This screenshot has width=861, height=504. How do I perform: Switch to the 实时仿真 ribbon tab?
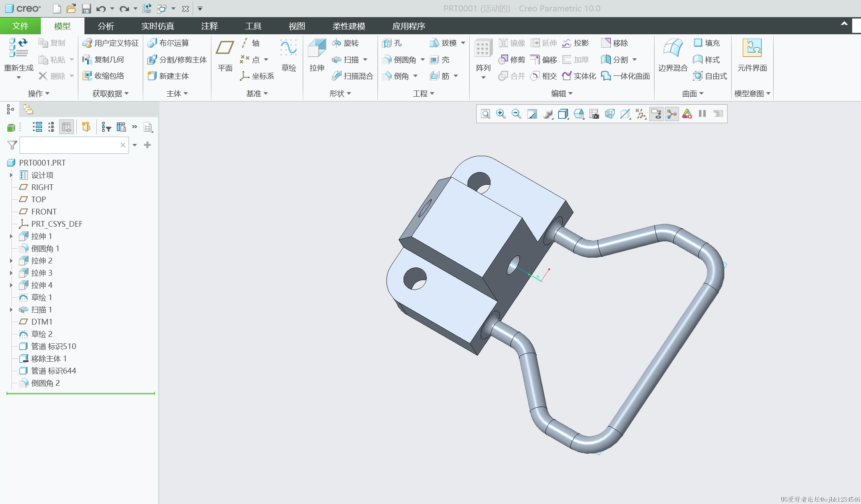[158, 26]
